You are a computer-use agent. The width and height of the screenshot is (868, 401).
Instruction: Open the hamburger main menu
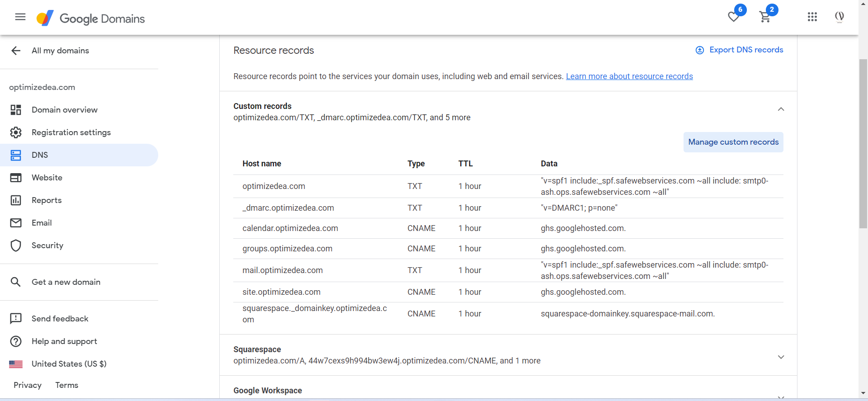pos(20,17)
